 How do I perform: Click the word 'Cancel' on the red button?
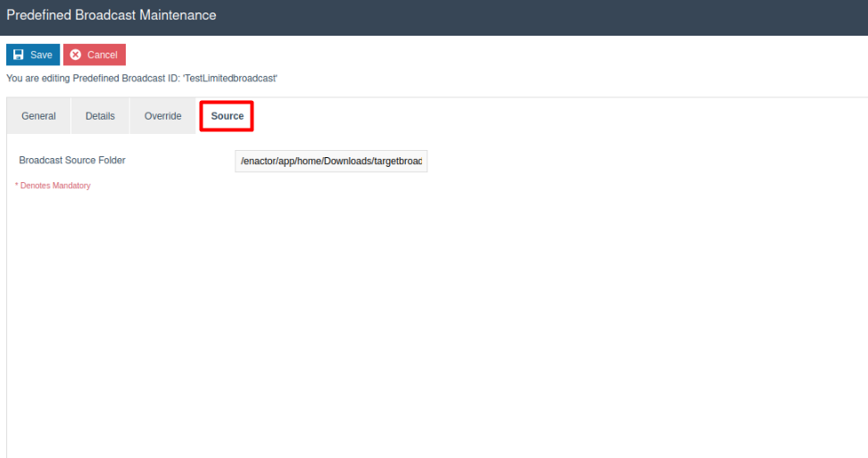pyautogui.click(x=102, y=54)
